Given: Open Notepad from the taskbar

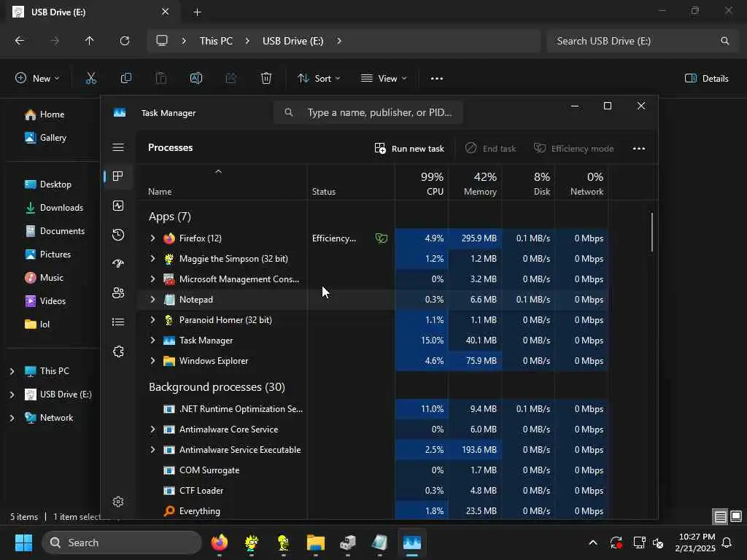Looking at the screenshot, I should 379,542.
